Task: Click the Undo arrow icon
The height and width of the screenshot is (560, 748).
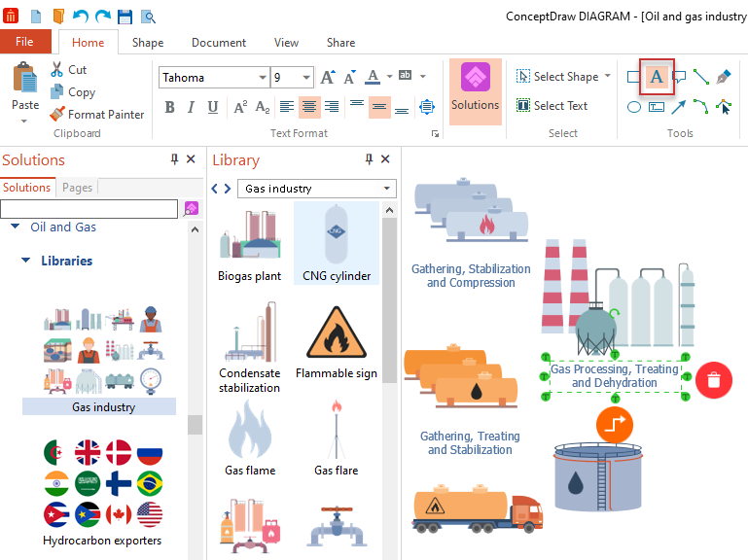Action: click(x=81, y=17)
